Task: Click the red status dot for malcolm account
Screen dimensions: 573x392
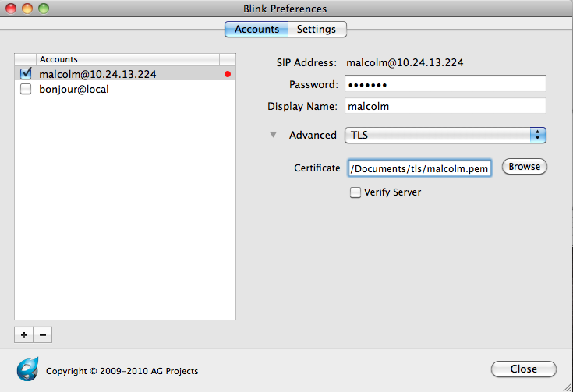Action: [x=228, y=75]
